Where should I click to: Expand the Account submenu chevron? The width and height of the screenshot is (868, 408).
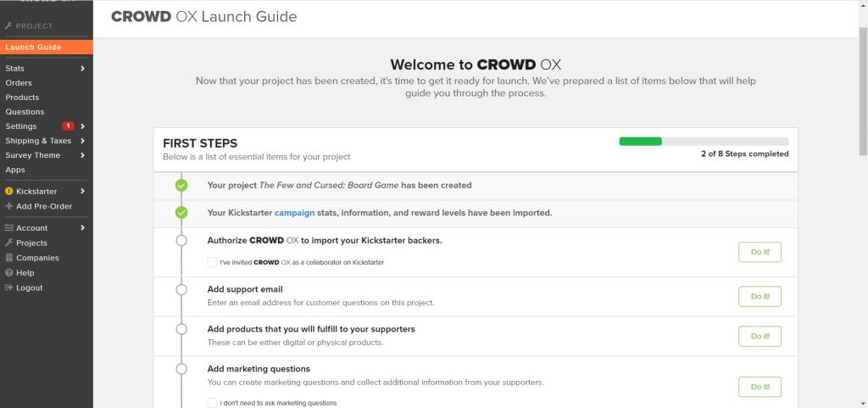(82, 228)
